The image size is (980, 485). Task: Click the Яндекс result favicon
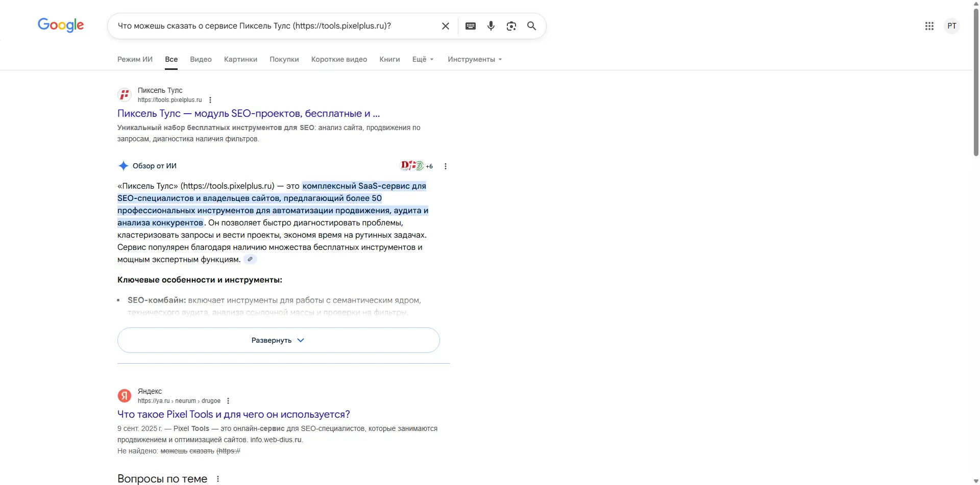124,395
